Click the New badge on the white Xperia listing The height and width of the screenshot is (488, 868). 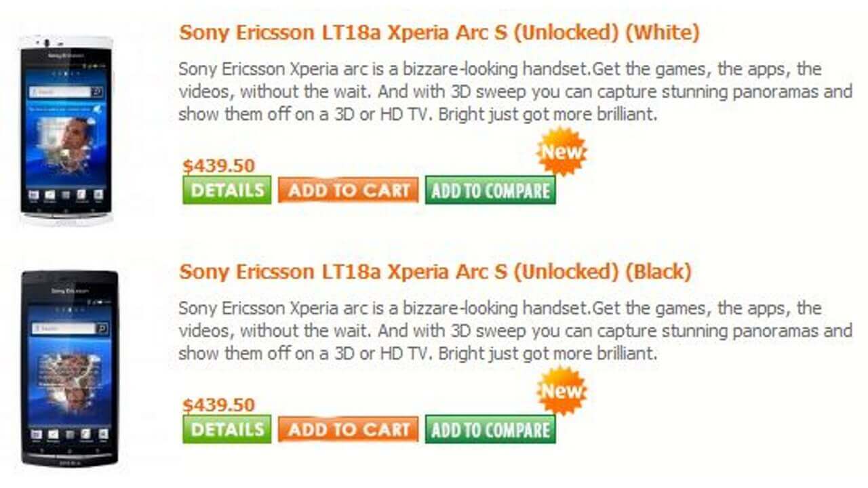[561, 151]
